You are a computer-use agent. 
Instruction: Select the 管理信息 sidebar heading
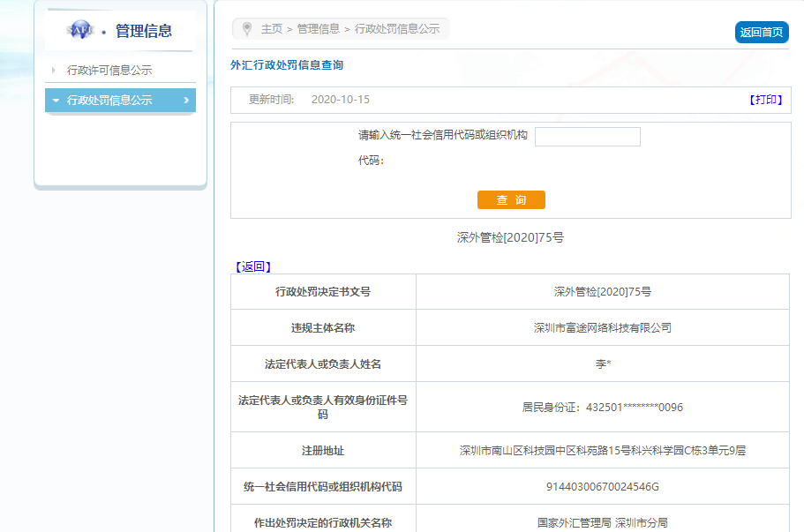click(x=143, y=32)
